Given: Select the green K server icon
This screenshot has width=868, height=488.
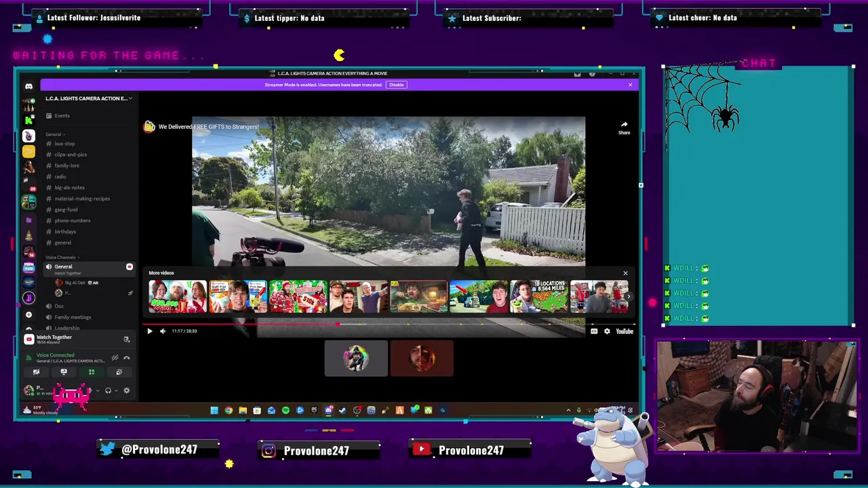Looking at the screenshot, I should coord(28,120).
